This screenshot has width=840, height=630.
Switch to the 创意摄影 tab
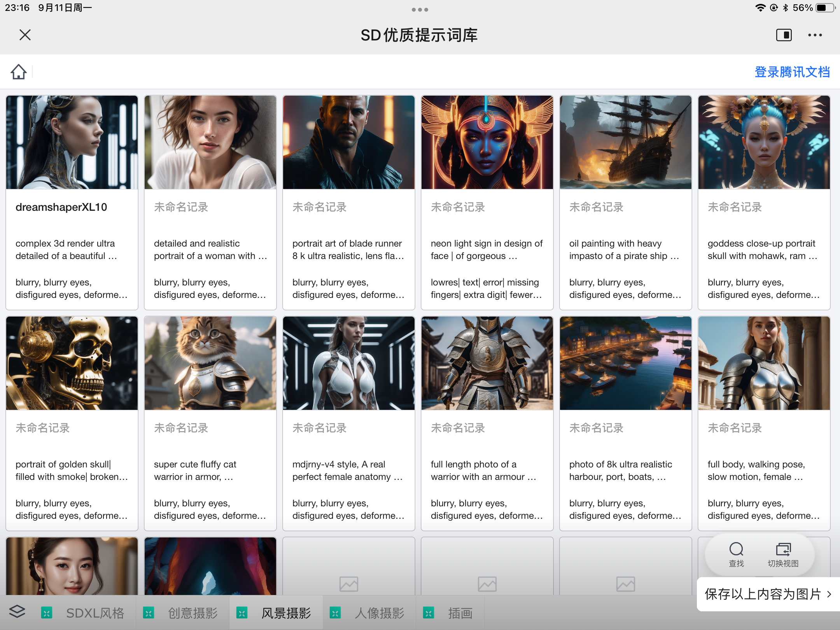coord(192,613)
